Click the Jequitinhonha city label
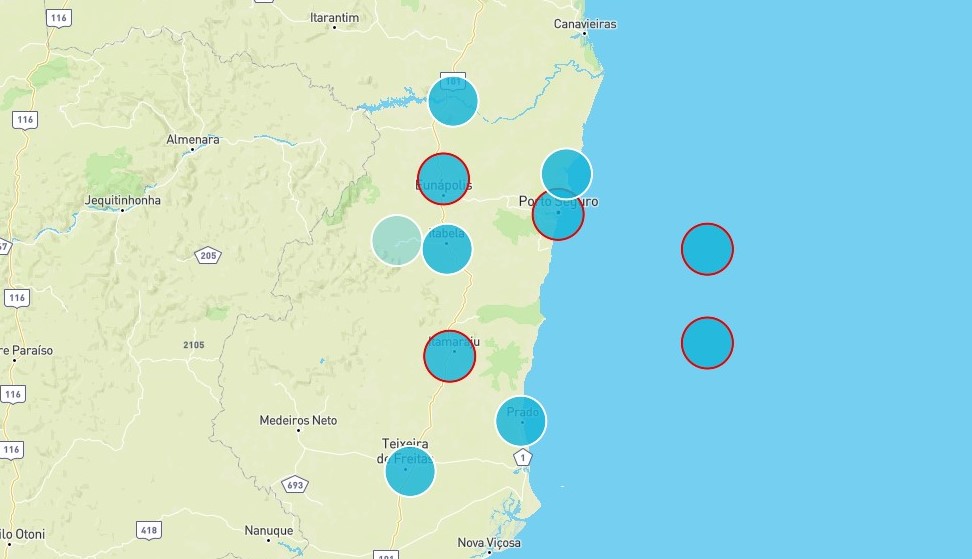 123,200
